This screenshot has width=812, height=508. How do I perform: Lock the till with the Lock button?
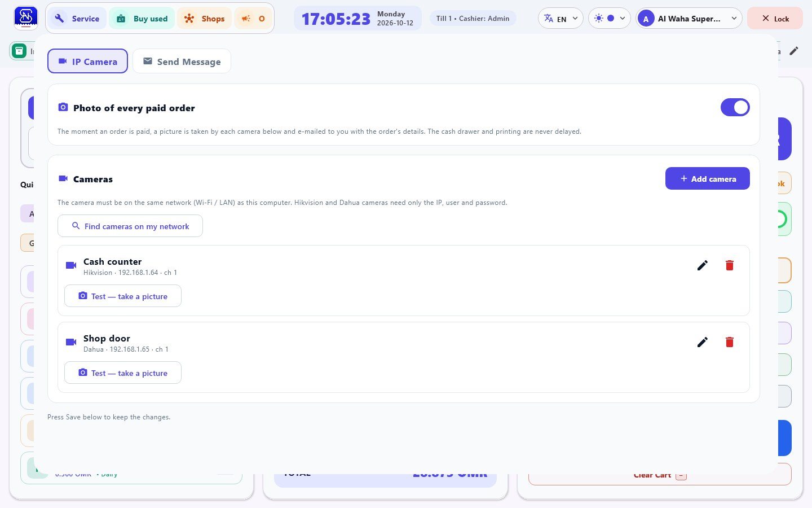click(x=775, y=19)
